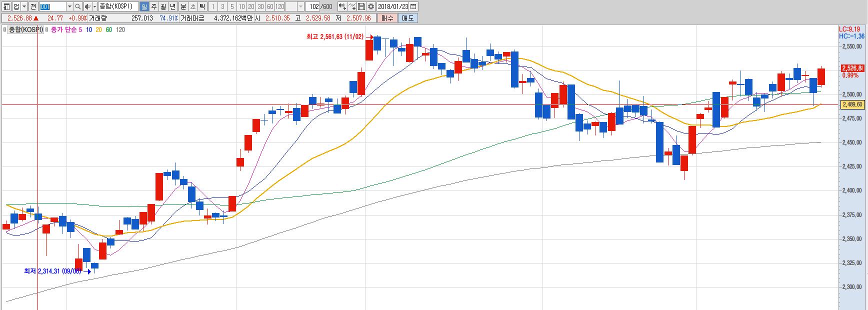
Task: Select the 월 (monthly) period tab
Action: 163,6
